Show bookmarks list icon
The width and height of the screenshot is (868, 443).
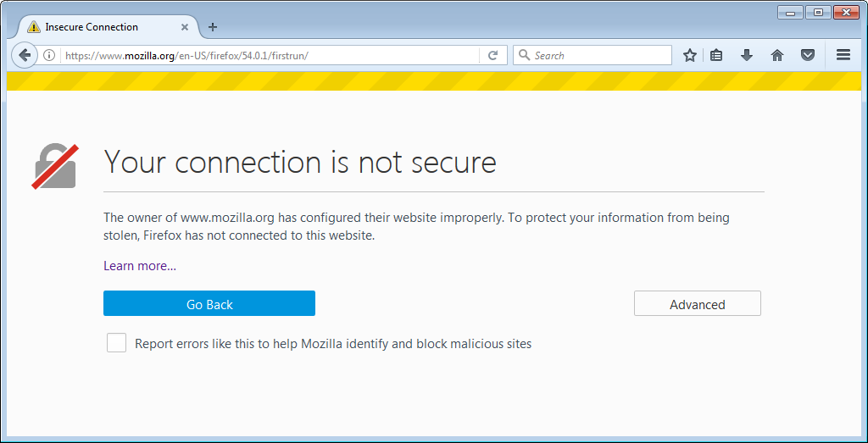(716, 56)
